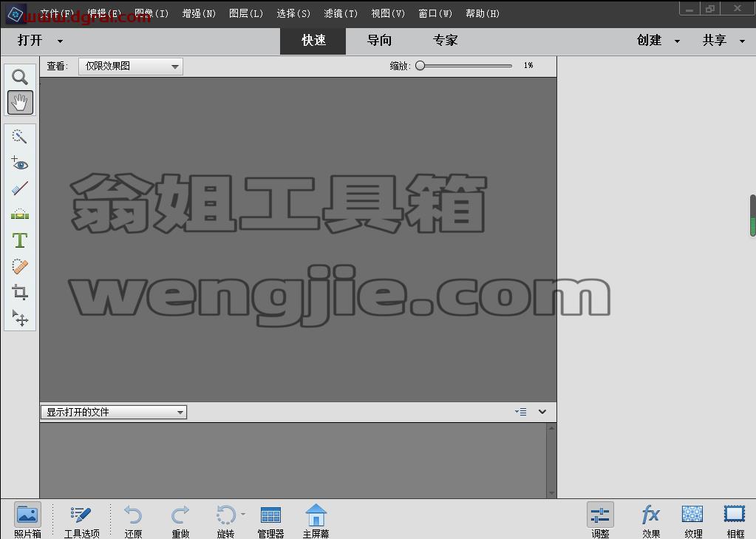Image resolution: width=756 pixels, height=539 pixels.
Task: Open the 仅限效果图 view dropdown
Action: click(131, 66)
